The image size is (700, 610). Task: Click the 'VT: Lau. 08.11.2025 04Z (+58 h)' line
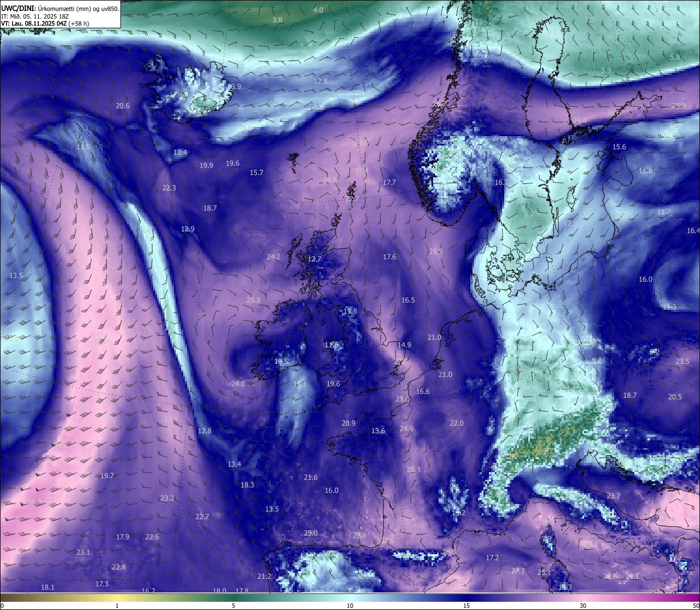coord(45,24)
